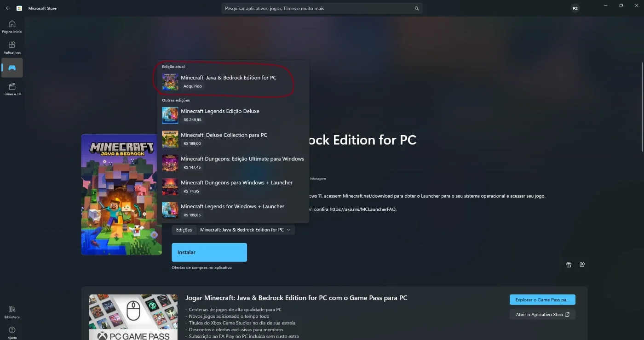Click the Dungeons Edição Ultimate thumbnail

[170, 163]
